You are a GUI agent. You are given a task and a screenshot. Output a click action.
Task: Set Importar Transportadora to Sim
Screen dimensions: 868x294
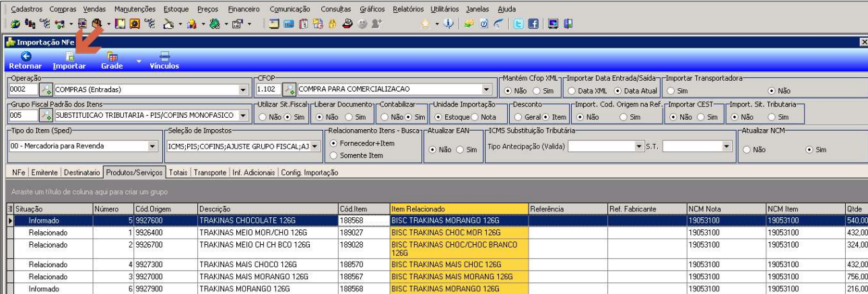pyautogui.click(x=677, y=90)
